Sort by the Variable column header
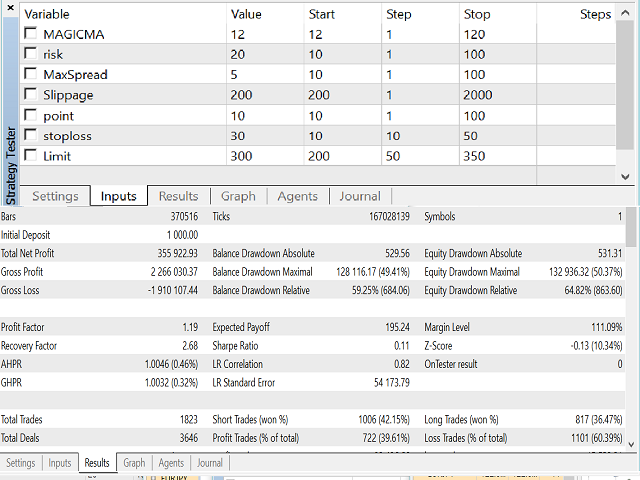The height and width of the screenshot is (480, 640). [123, 14]
